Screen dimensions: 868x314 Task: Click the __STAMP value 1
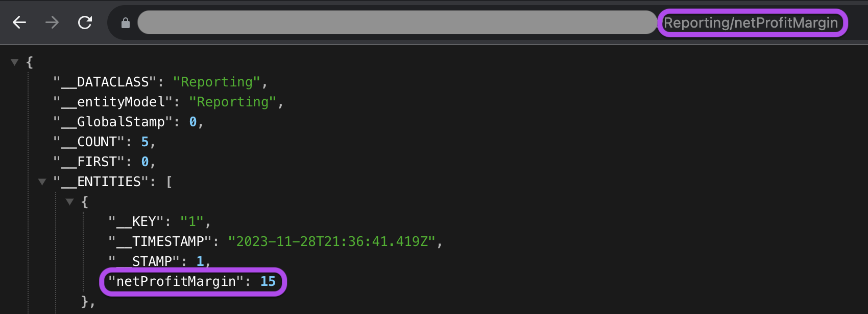pos(200,261)
